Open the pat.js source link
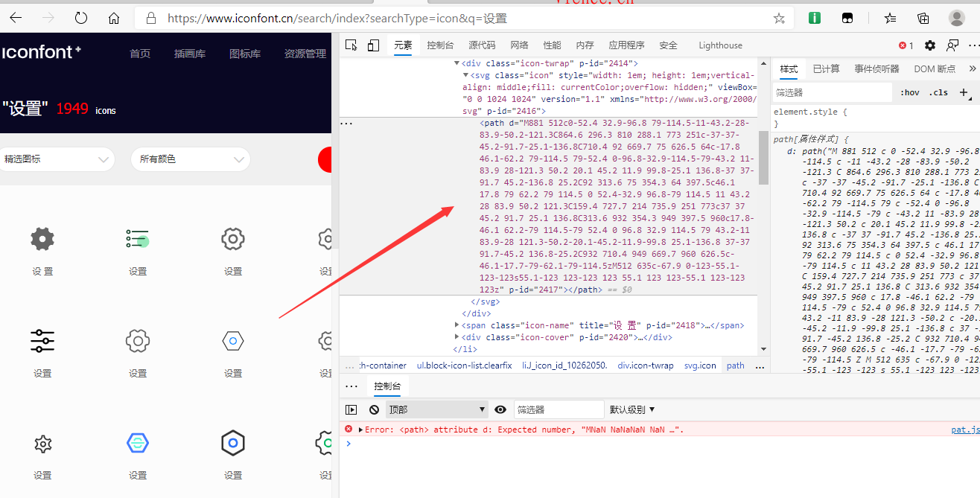980x498 pixels. click(965, 430)
